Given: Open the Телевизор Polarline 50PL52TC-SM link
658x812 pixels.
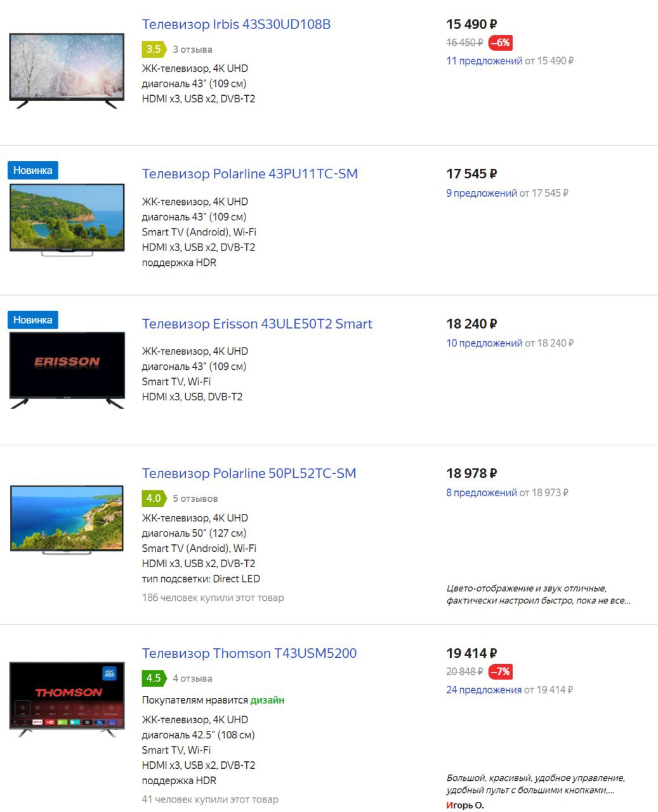Looking at the screenshot, I should (249, 473).
